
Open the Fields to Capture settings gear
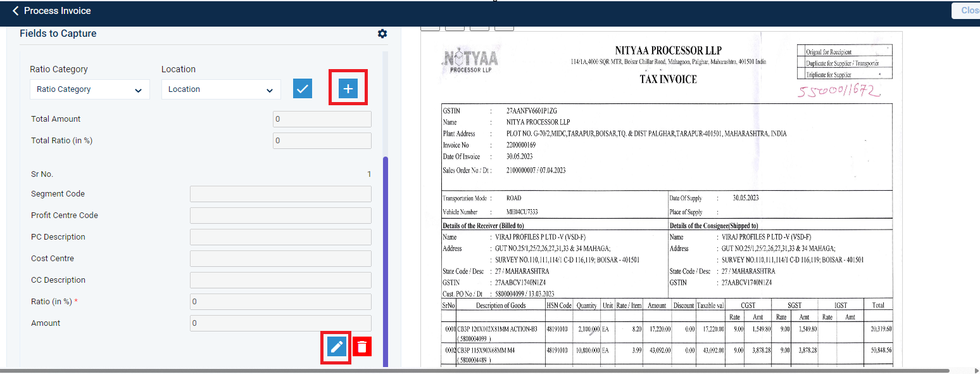point(382,34)
